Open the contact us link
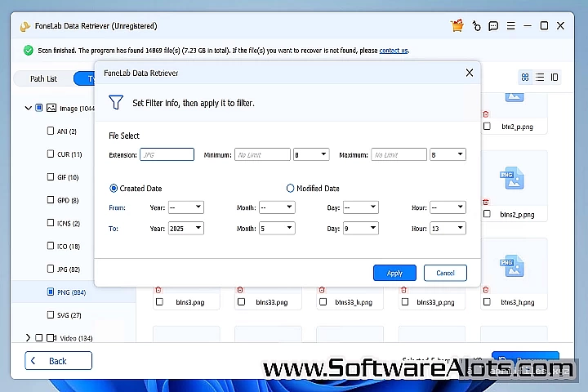Screen dimensions: 588x392 (394, 51)
